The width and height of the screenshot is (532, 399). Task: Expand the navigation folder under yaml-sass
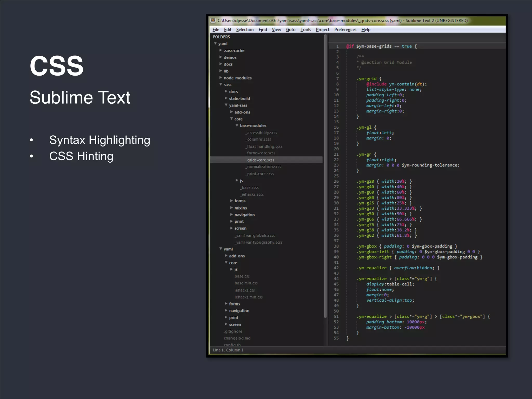coord(231,215)
